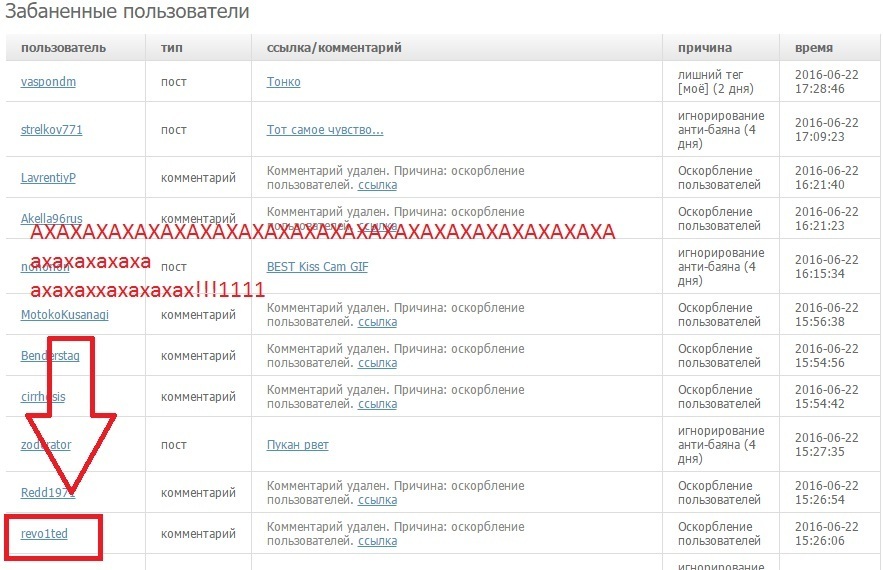This screenshot has height=570, width=883.
Task: Open Akella96rus user page
Action: [51, 219]
